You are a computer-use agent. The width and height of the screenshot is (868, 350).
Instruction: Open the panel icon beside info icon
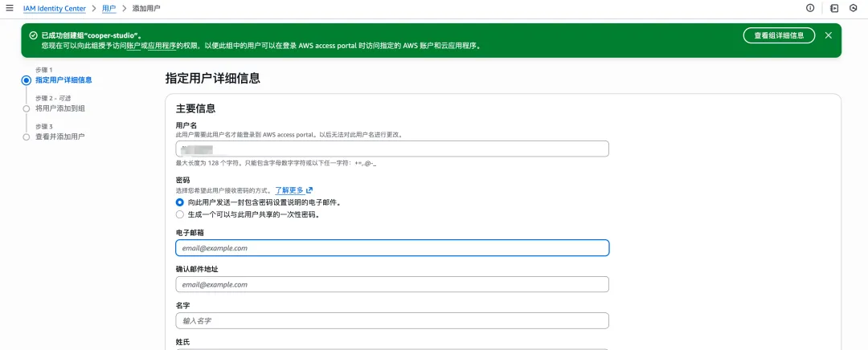point(834,8)
